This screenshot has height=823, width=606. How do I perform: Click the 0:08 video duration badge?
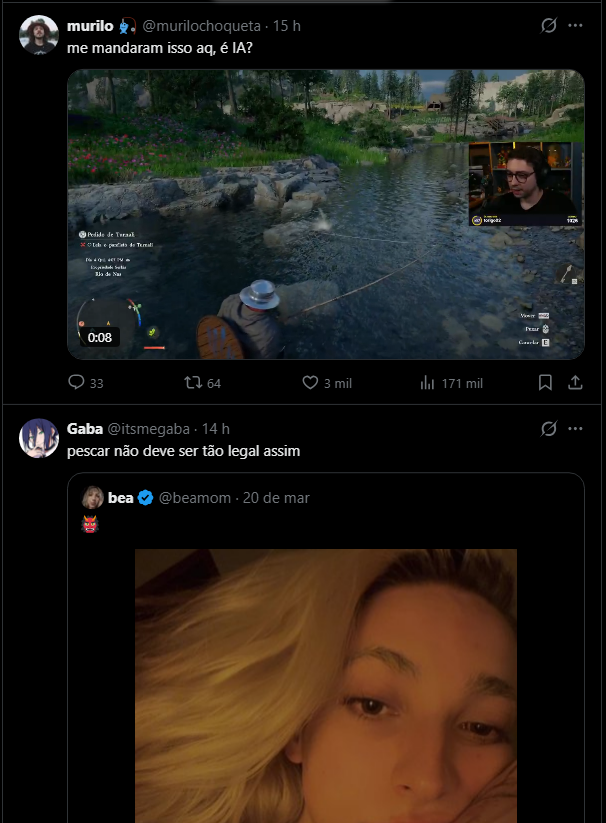click(x=100, y=337)
